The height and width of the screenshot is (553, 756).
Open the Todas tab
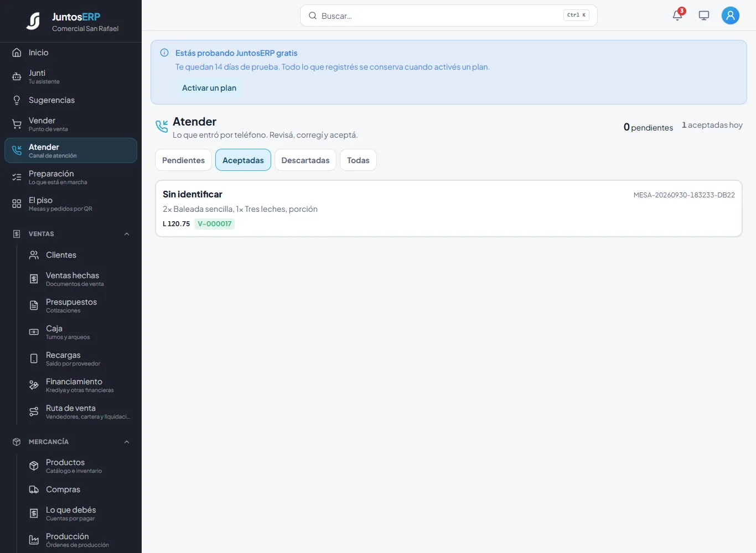click(x=358, y=160)
